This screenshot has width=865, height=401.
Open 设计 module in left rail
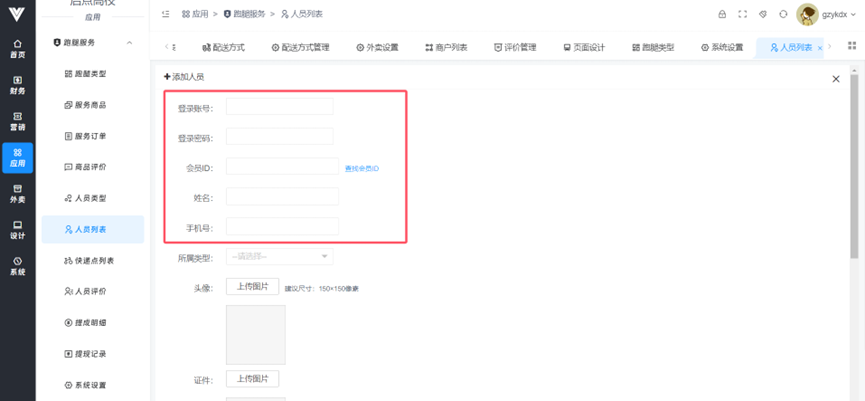tap(17, 229)
